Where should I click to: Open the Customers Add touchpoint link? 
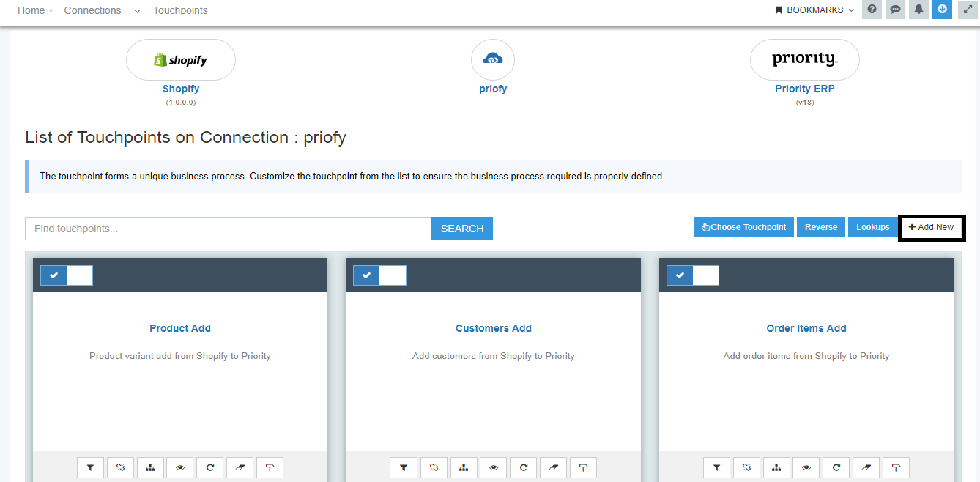493,328
